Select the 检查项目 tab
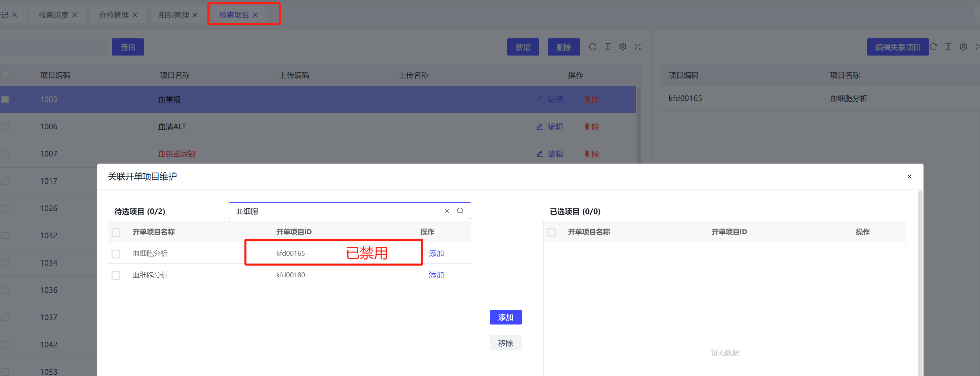Image resolution: width=980 pixels, height=376 pixels. (x=234, y=15)
